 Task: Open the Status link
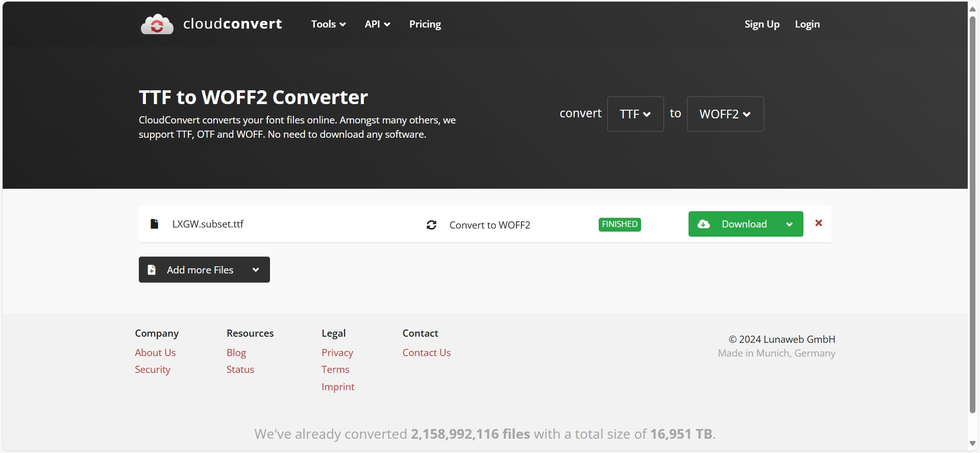pos(240,369)
